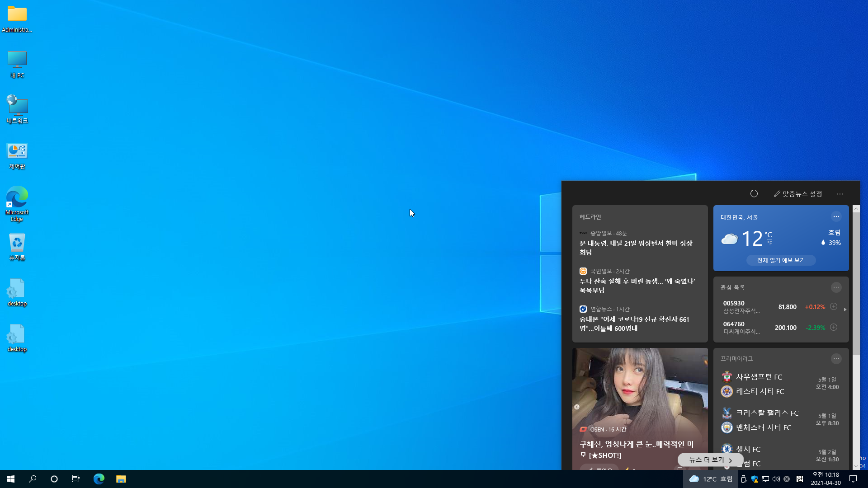Open 레스터 시티 FC team entry
This screenshot has width=868, height=488.
(760, 391)
